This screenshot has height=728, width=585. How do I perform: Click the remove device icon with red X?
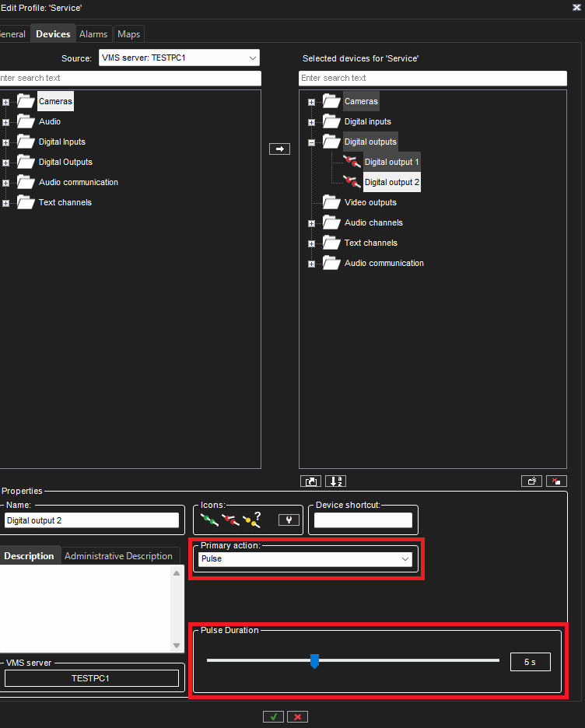click(556, 481)
